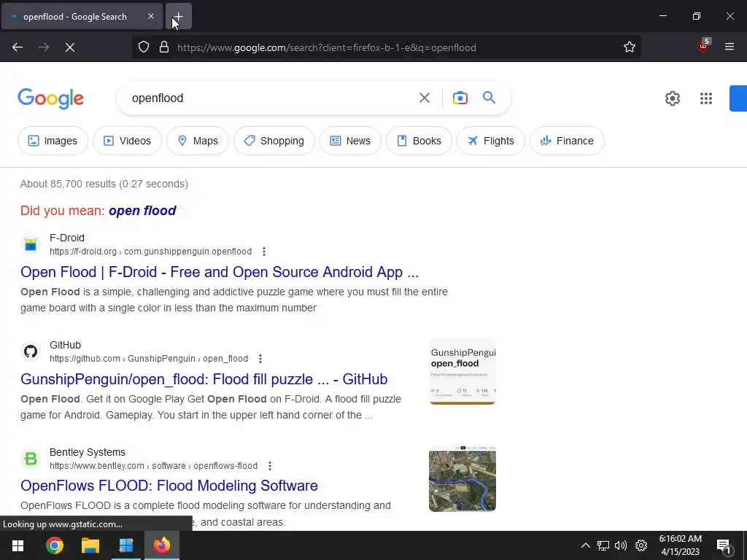
Task: Click the Firefox taskbar icon
Action: pos(161,545)
